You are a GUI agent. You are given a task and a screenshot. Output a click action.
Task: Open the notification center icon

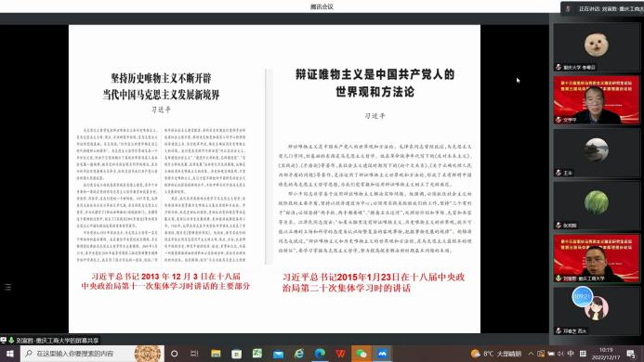pos(631,354)
